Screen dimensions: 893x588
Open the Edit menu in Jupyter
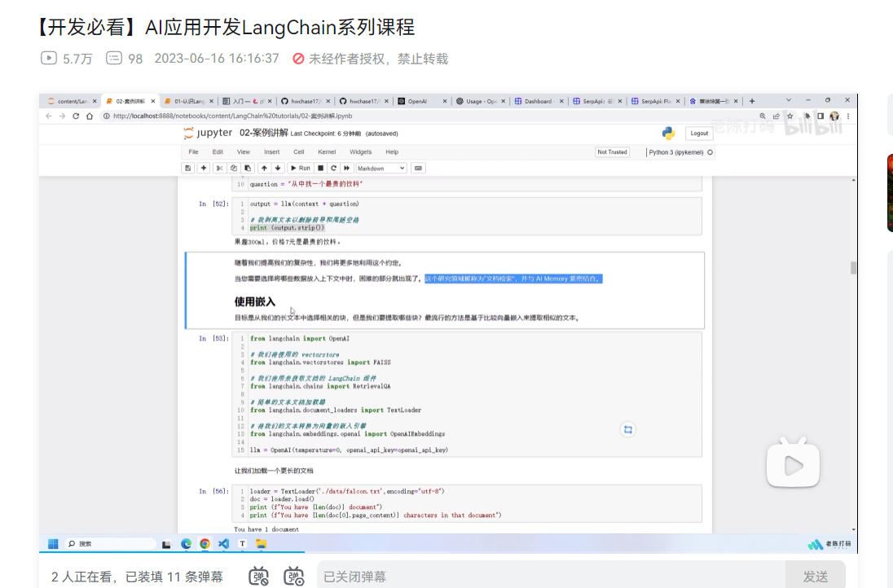pyautogui.click(x=218, y=152)
